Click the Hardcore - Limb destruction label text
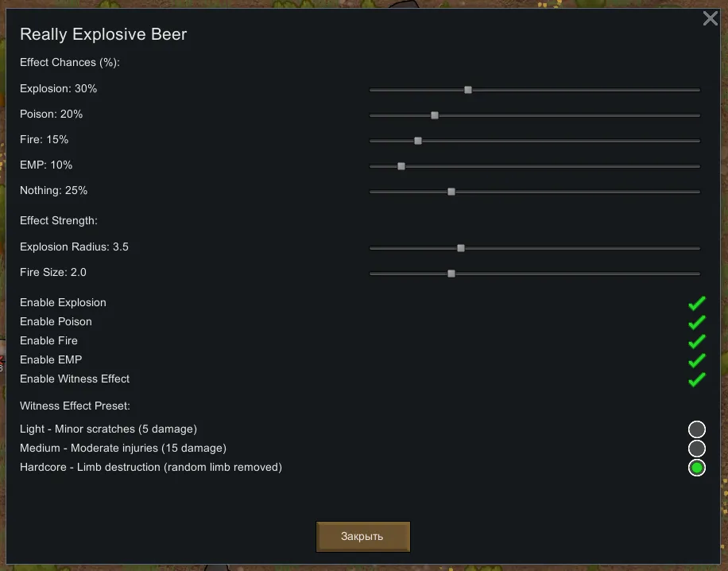 [x=151, y=467]
